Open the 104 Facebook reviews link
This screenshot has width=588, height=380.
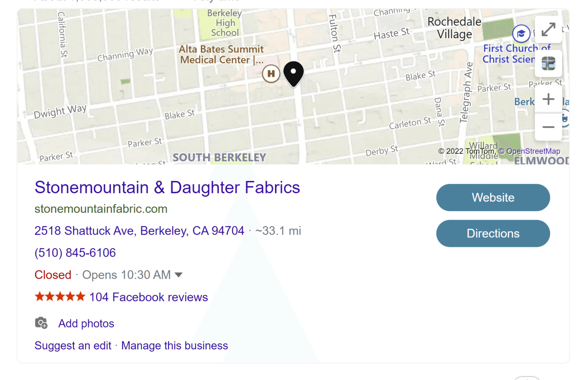[x=149, y=297]
